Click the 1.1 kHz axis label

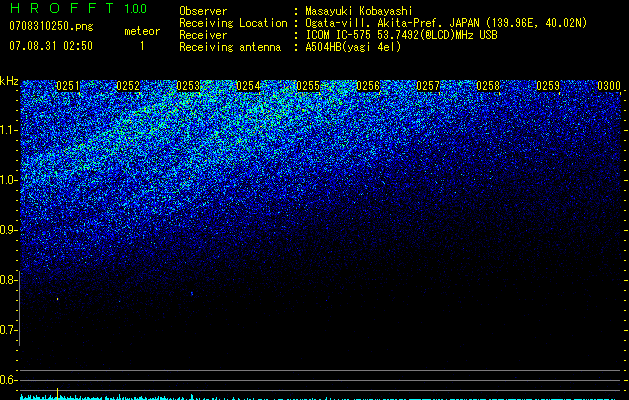(9, 130)
